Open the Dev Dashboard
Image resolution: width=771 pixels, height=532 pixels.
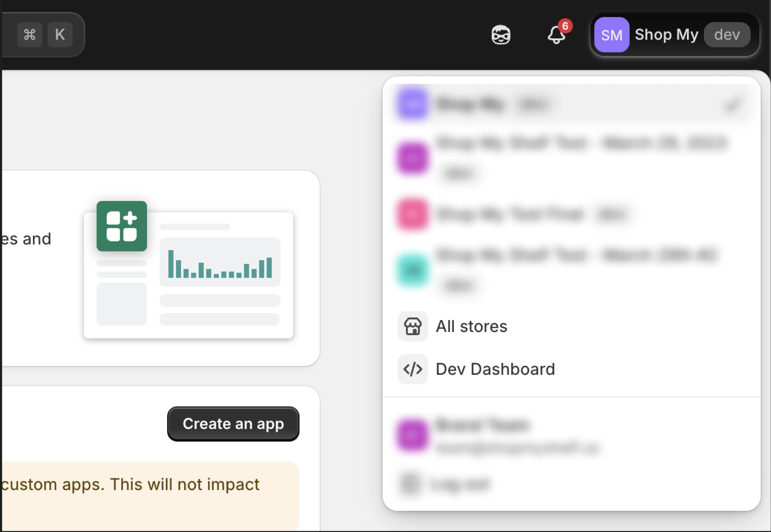click(x=495, y=369)
